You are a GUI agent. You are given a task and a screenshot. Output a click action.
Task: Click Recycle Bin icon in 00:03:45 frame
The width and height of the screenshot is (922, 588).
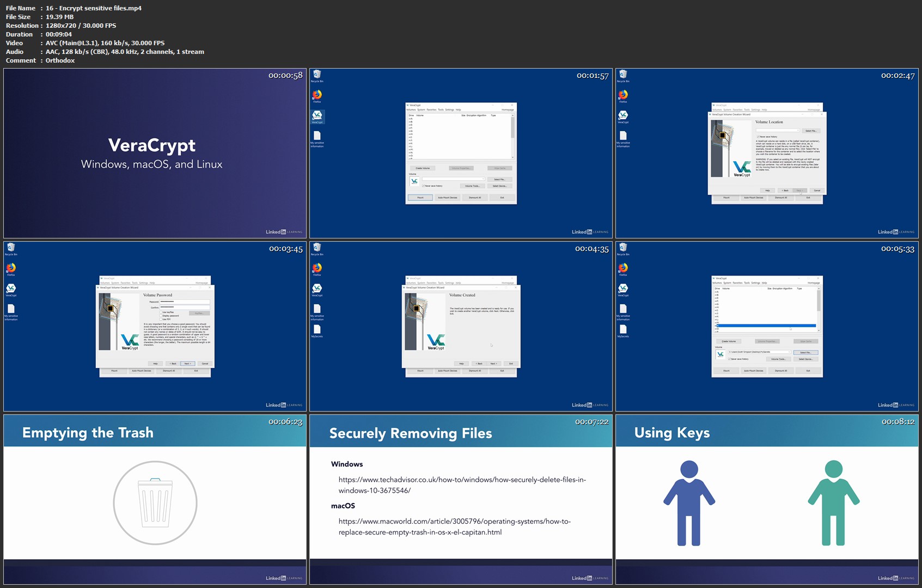pyautogui.click(x=11, y=248)
